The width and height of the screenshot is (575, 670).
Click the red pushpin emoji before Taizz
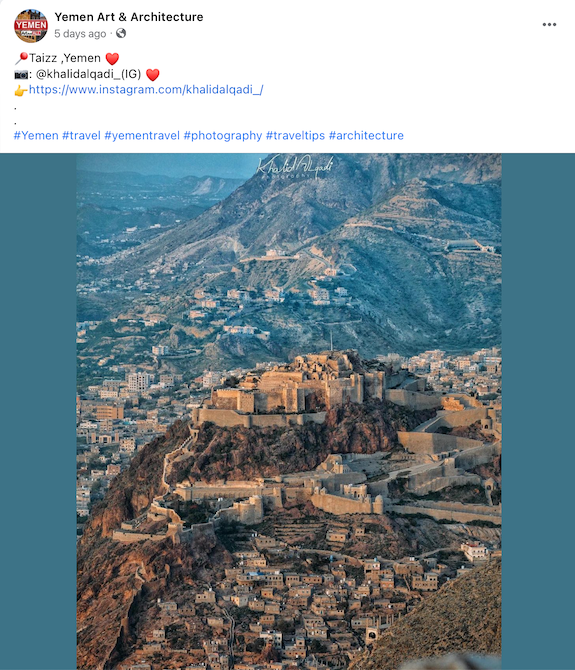21,58
